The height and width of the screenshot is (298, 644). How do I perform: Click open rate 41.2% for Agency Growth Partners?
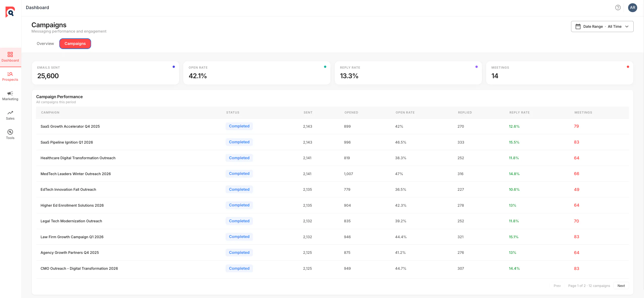pos(400,253)
